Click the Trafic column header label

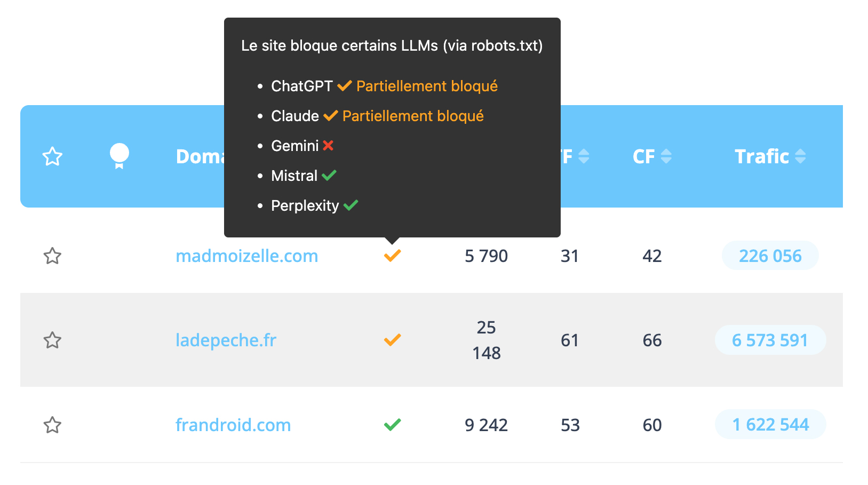[x=761, y=156]
